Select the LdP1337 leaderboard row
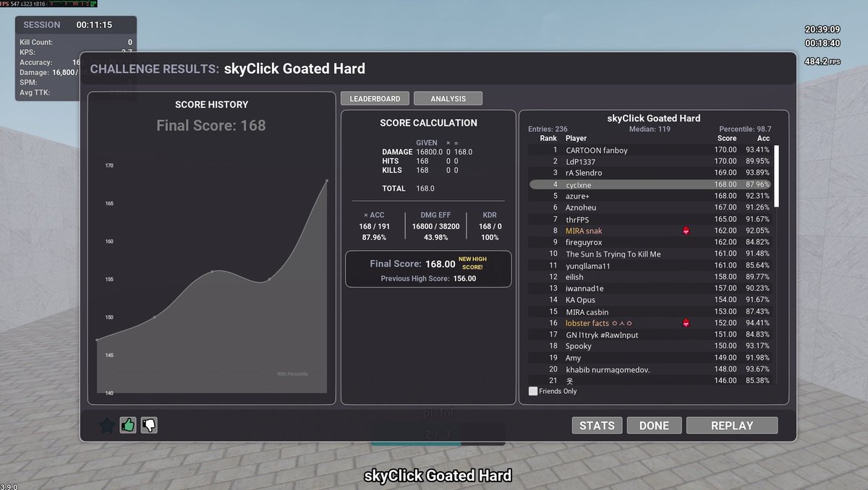 pos(650,161)
